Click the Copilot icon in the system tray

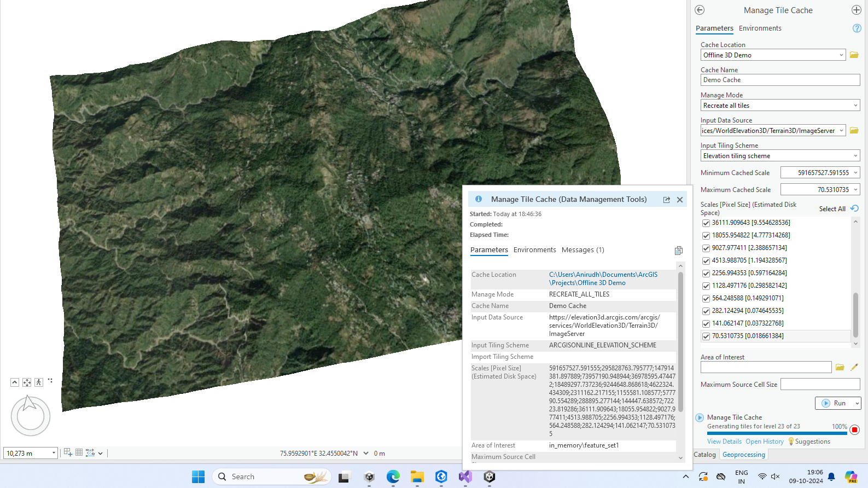point(851,477)
